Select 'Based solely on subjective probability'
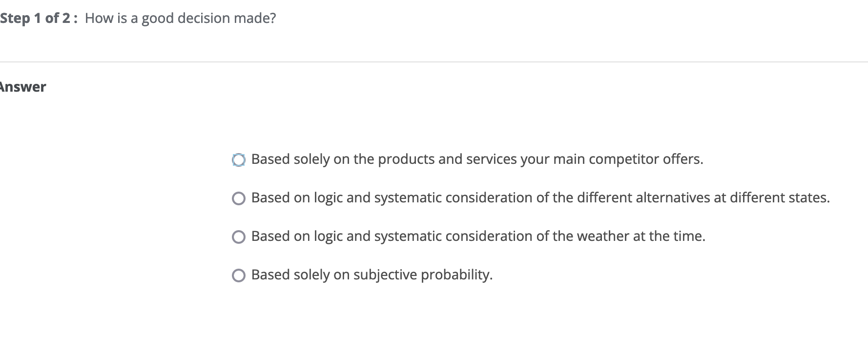 (x=239, y=275)
